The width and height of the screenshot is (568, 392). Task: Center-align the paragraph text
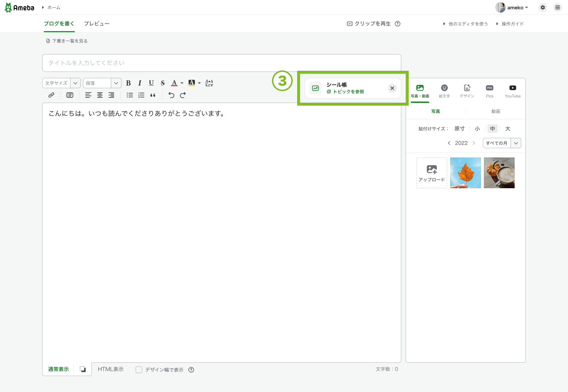point(100,95)
